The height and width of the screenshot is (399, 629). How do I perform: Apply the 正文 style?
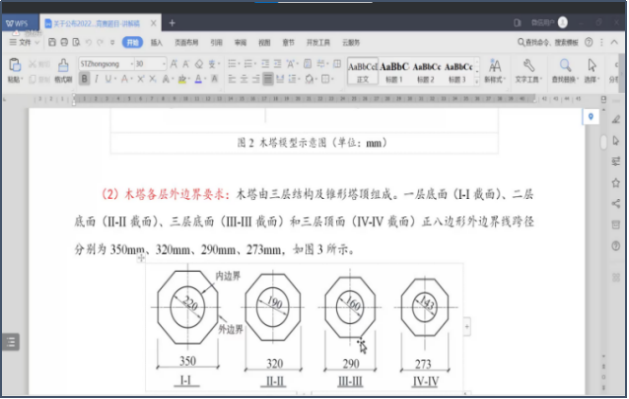coord(363,72)
